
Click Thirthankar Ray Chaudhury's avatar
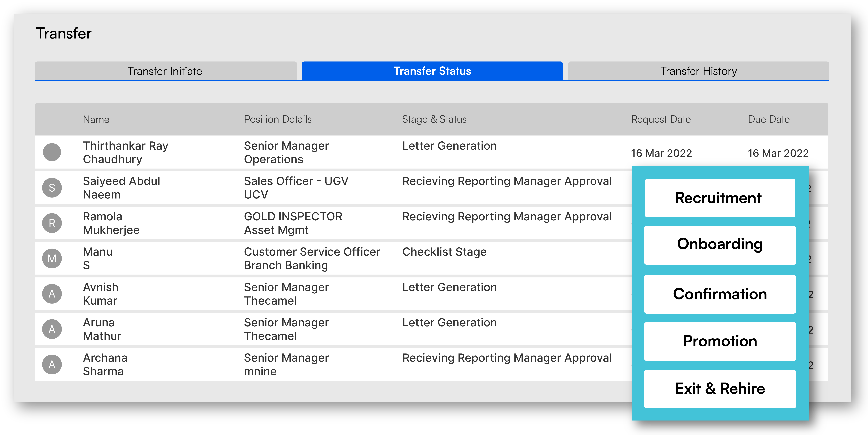pos(52,152)
